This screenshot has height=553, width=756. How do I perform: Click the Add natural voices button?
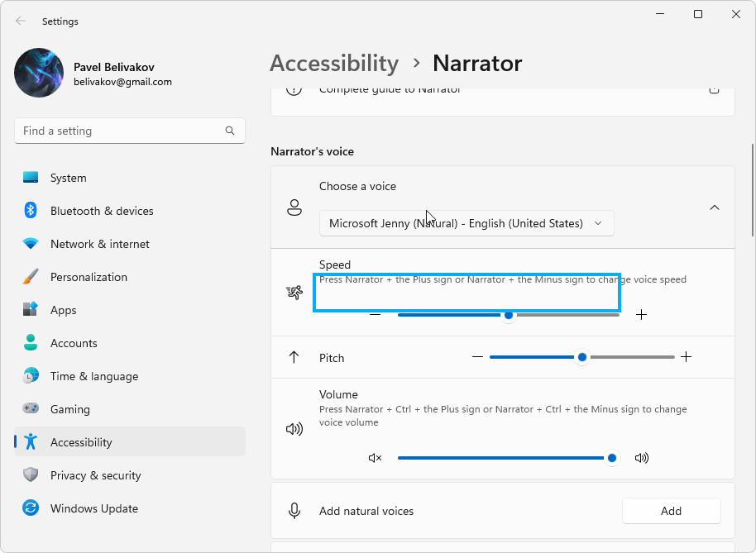(671, 511)
